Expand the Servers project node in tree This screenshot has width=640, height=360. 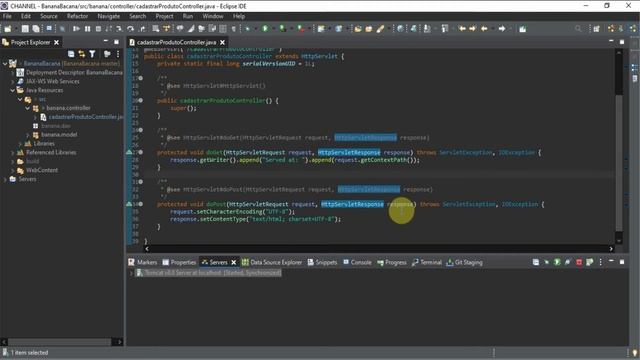point(5,179)
